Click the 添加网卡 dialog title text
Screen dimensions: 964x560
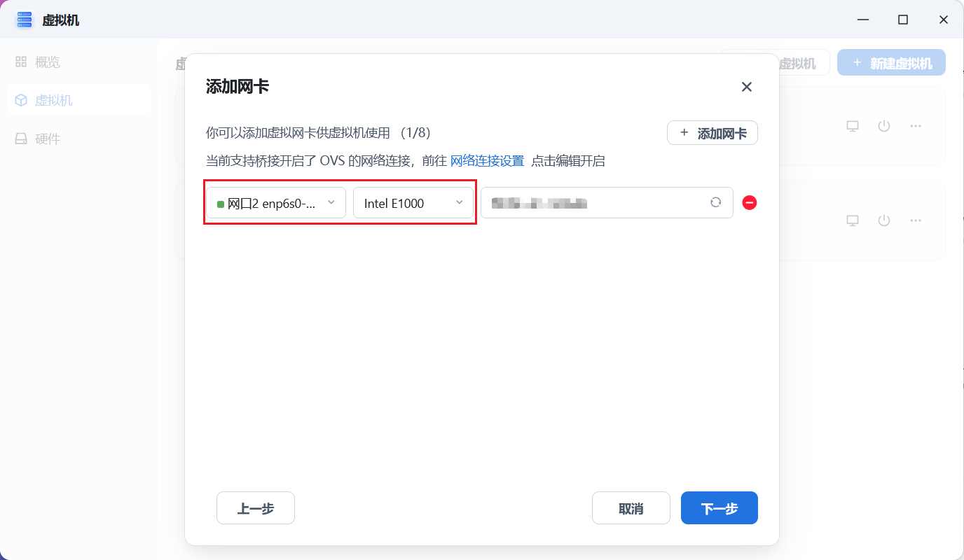(237, 87)
